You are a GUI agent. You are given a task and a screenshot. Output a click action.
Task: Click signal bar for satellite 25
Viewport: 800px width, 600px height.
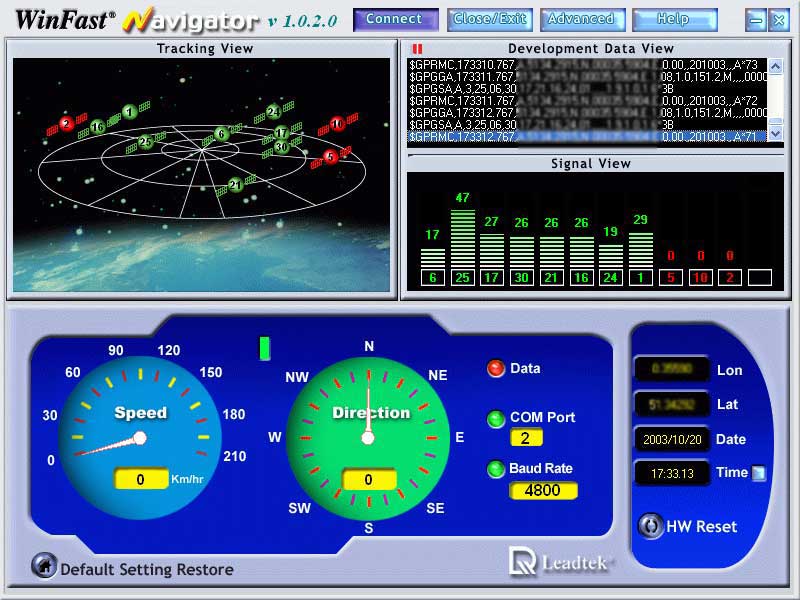462,238
